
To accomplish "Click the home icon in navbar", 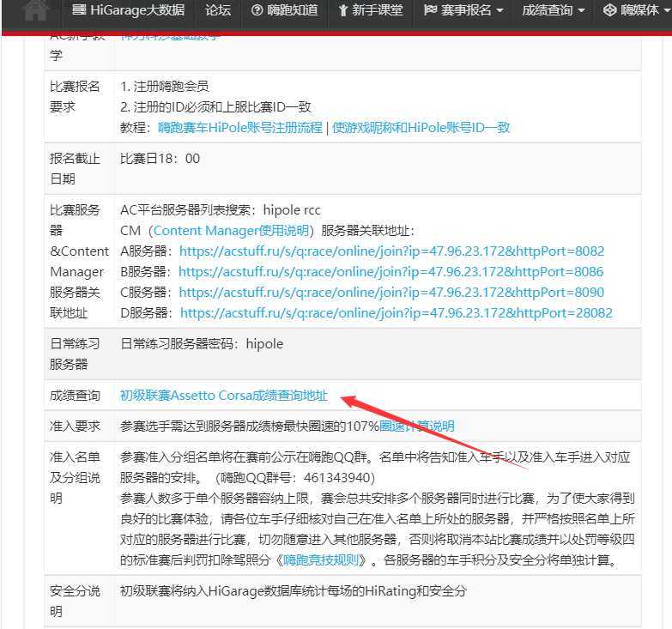I will pyautogui.click(x=35, y=10).
